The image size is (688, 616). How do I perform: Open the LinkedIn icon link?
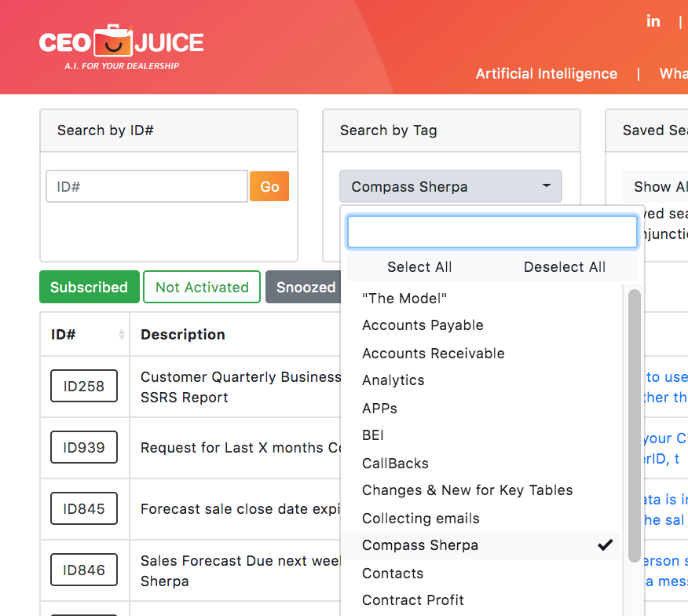click(x=653, y=21)
